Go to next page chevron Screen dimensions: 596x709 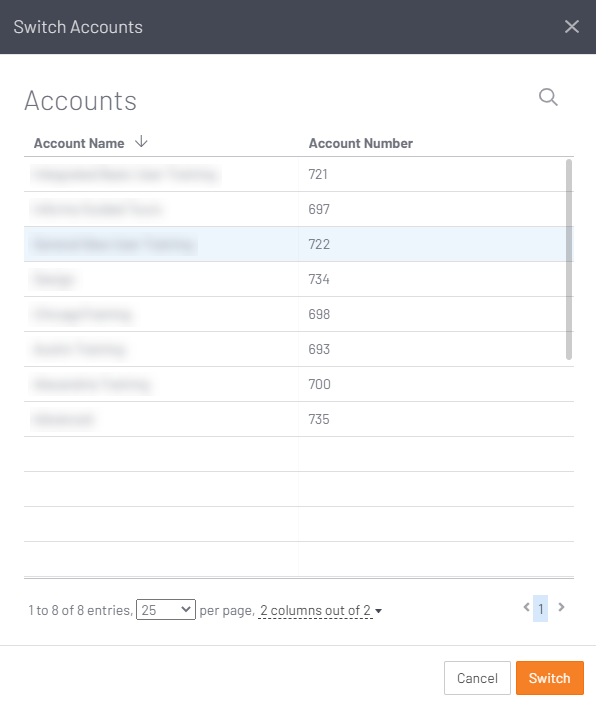[x=561, y=607]
